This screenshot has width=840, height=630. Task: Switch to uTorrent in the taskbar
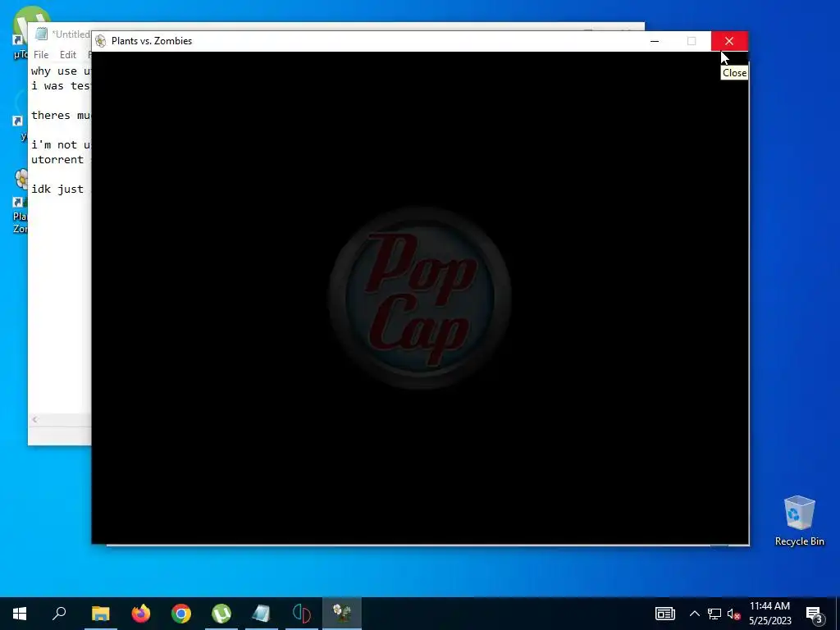[x=221, y=614]
